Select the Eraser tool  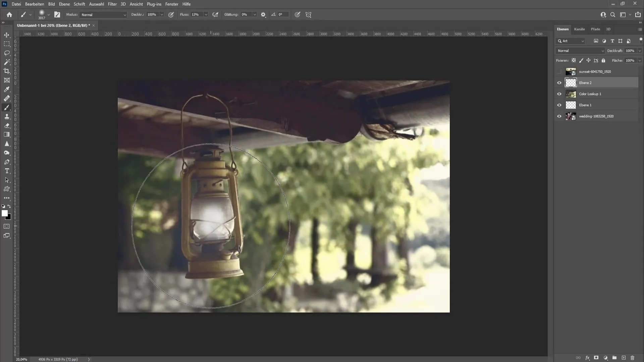pos(7,126)
